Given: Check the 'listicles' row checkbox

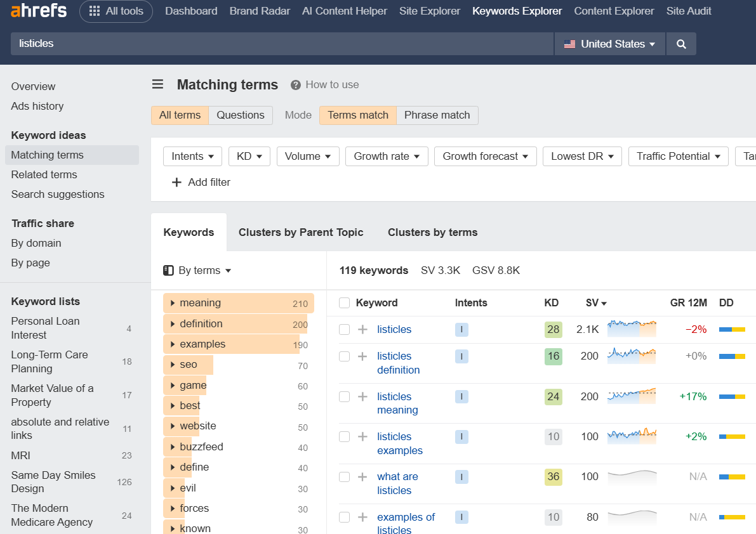Looking at the screenshot, I should (x=344, y=329).
